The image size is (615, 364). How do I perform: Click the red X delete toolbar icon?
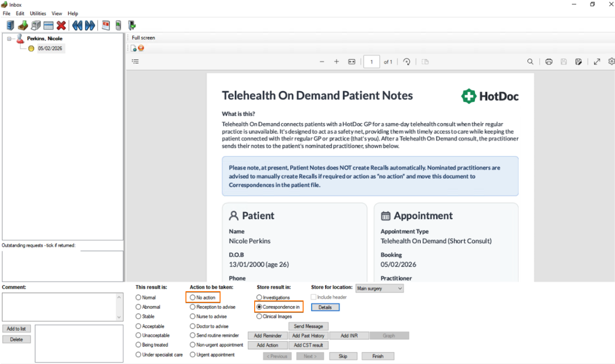click(61, 25)
